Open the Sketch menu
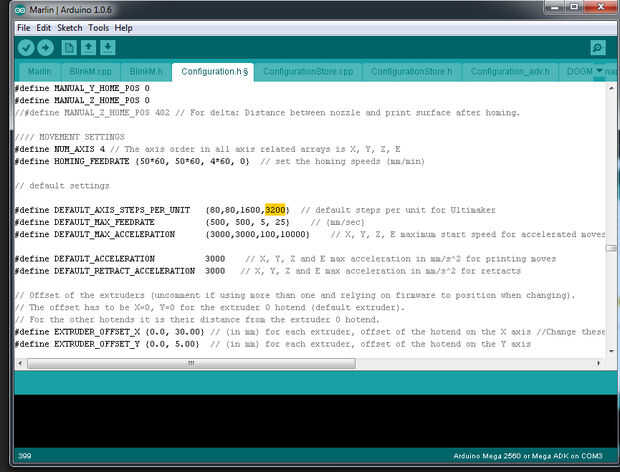This screenshot has width=620, height=472. 70,28
